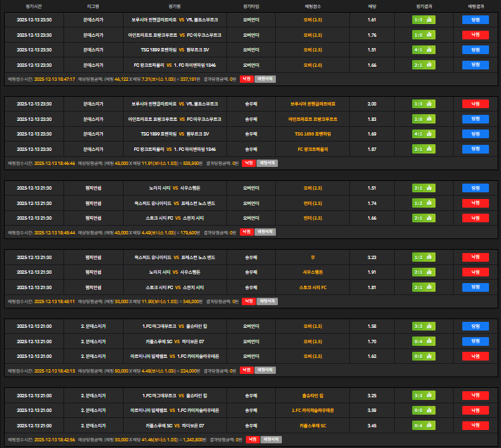501x448 pixels.
Task: Click the red 낙첨 badge in Frankfurt 오버언더 row
Action: coord(475,35)
